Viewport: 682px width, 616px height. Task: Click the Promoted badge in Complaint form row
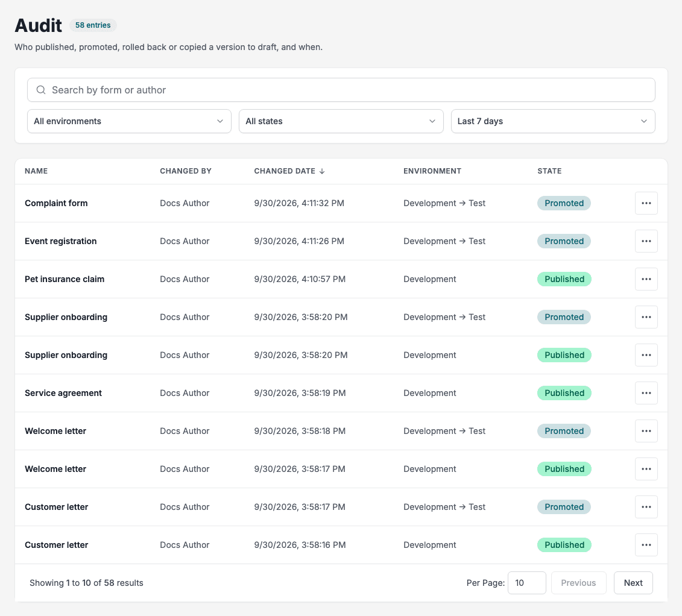coord(564,203)
